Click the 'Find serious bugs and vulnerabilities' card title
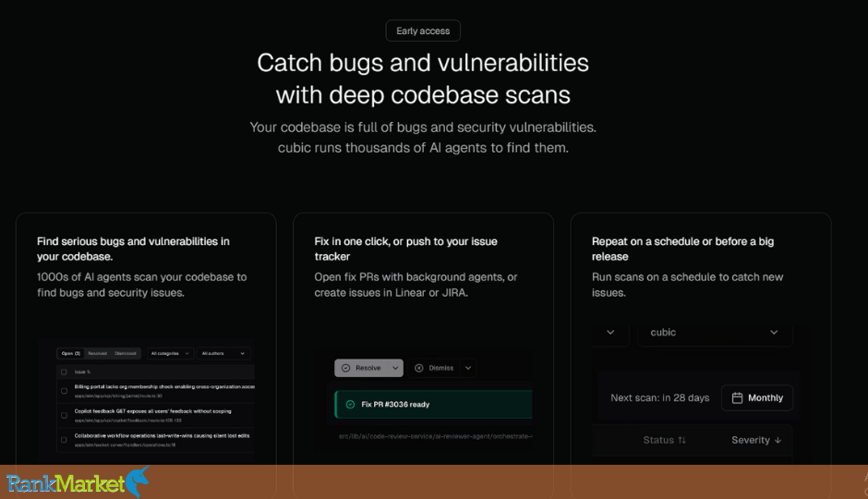 pyautogui.click(x=133, y=249)
